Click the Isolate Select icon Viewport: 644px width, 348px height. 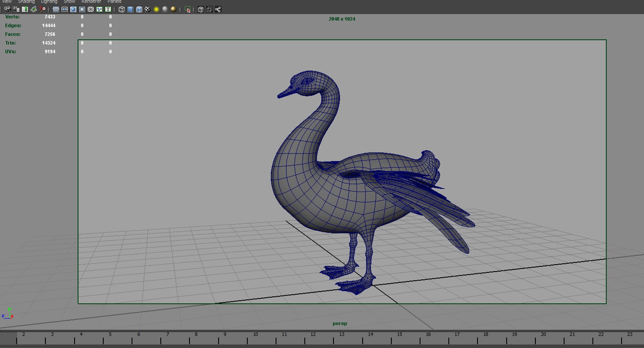click(187, 9)
